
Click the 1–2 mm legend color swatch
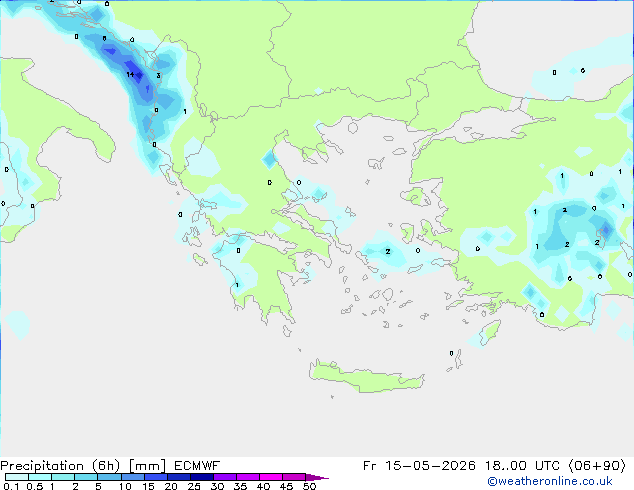63,477
